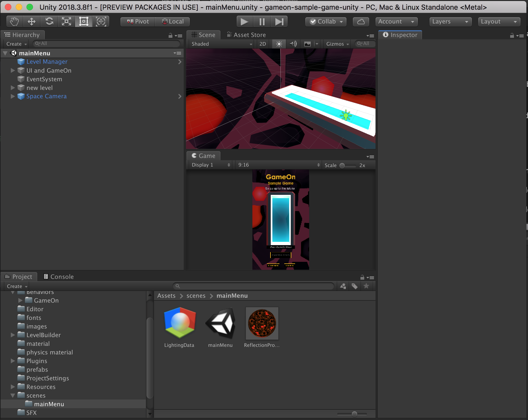528x420 pixels.
Task: Toggle scene lighting sun icon
Action: pyautogui.click(x=279, y=44)
